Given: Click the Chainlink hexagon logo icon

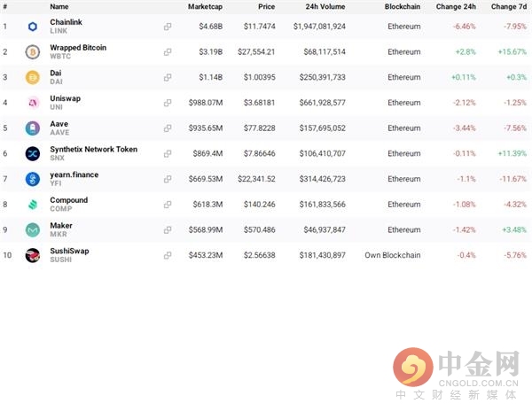Looking at the screenshot, I should pyautogui.click(x=33, y=27).
